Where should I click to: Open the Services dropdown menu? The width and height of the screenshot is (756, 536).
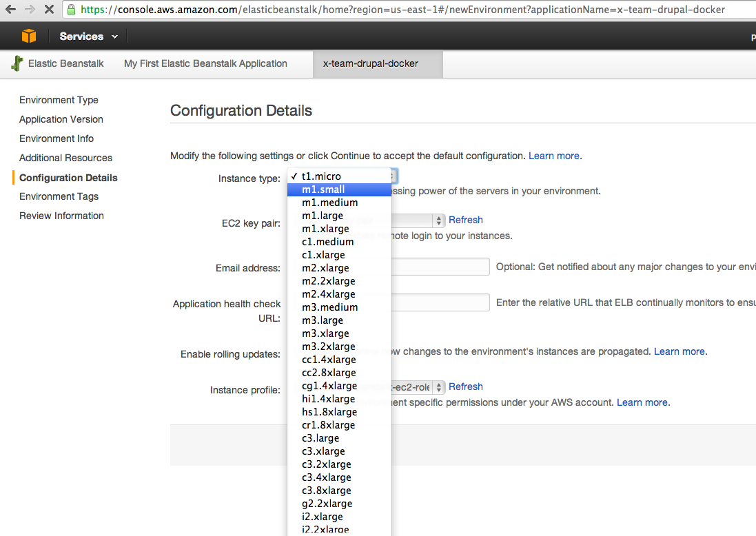(88, 36)
